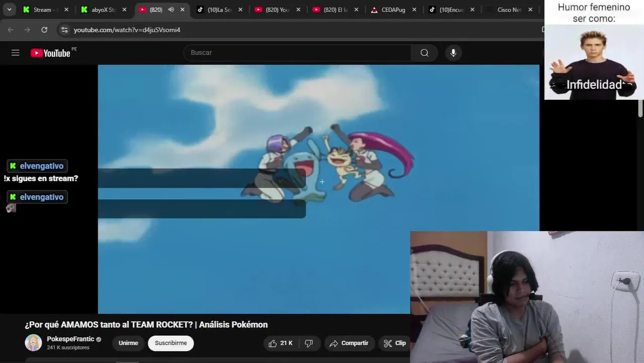Switch to the TikTok "(10)La Se" tab
Viewport: 644px width, 363px height.
220,10
